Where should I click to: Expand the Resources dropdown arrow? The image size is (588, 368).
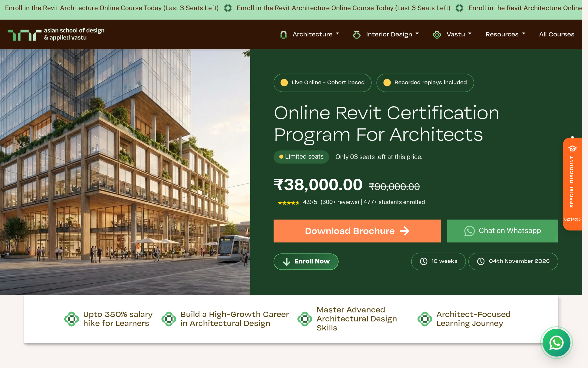tap(524, 34)
